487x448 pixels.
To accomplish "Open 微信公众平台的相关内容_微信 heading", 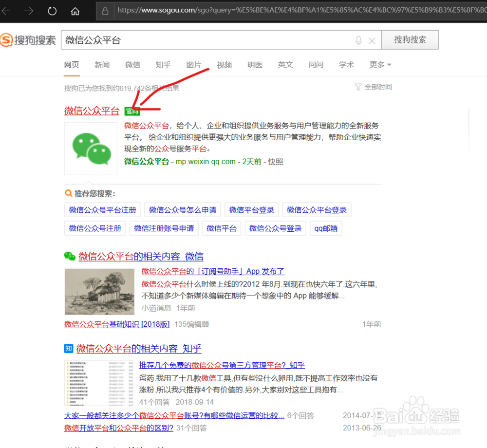I will pyautogui.click(x=141, y=257).
